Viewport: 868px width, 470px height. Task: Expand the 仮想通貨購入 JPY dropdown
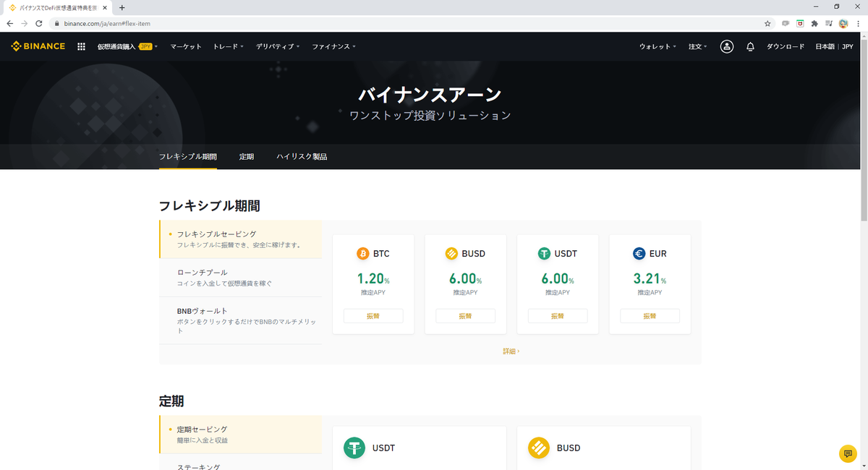point(127,46)
